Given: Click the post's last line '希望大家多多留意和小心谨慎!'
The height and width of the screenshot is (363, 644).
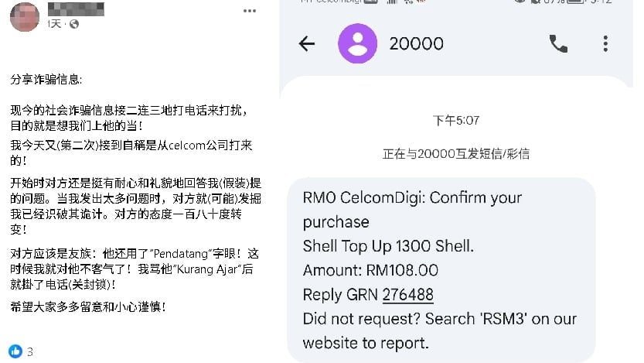Looking at the screenshot, I should click(88, 306).
